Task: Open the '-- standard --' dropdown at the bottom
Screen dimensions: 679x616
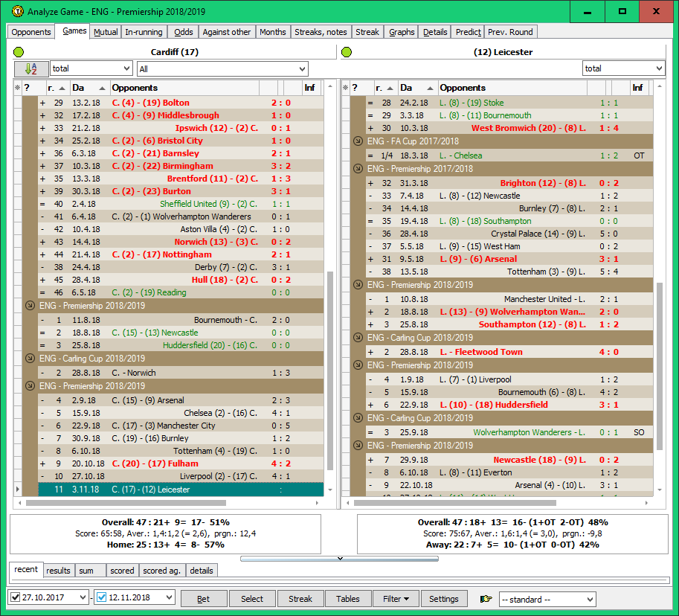Action: (x=547, y=599)
